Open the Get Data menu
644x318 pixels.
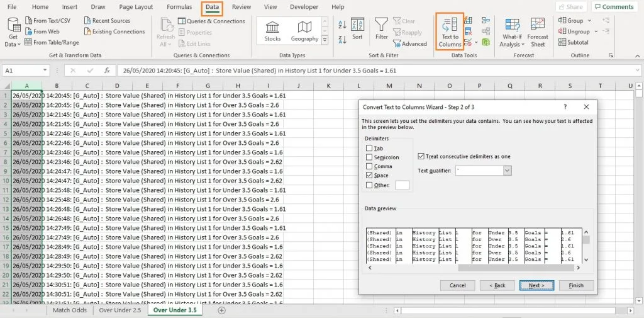(14, 32)
